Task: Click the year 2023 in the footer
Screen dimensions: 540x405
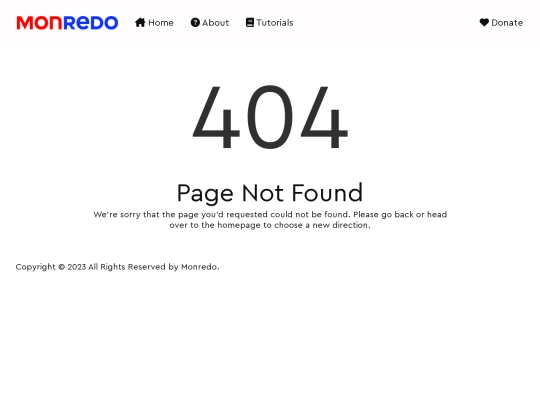Action: [x=77, y=267]
